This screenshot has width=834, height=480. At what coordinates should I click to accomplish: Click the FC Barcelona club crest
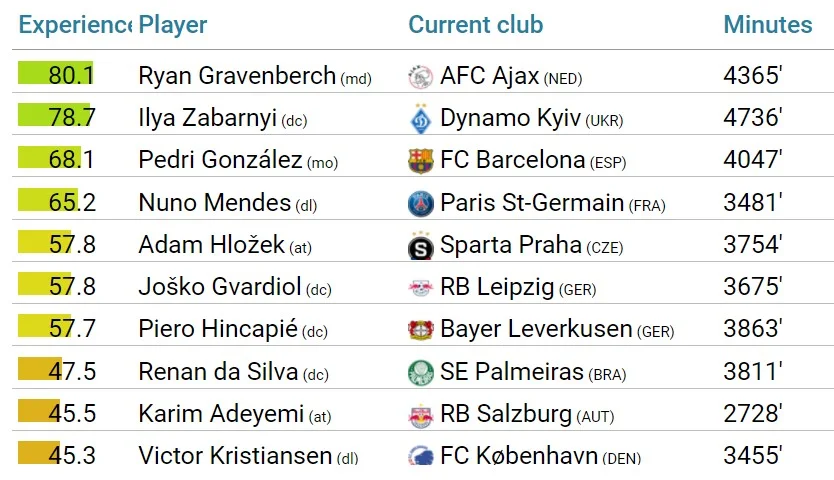420,161
